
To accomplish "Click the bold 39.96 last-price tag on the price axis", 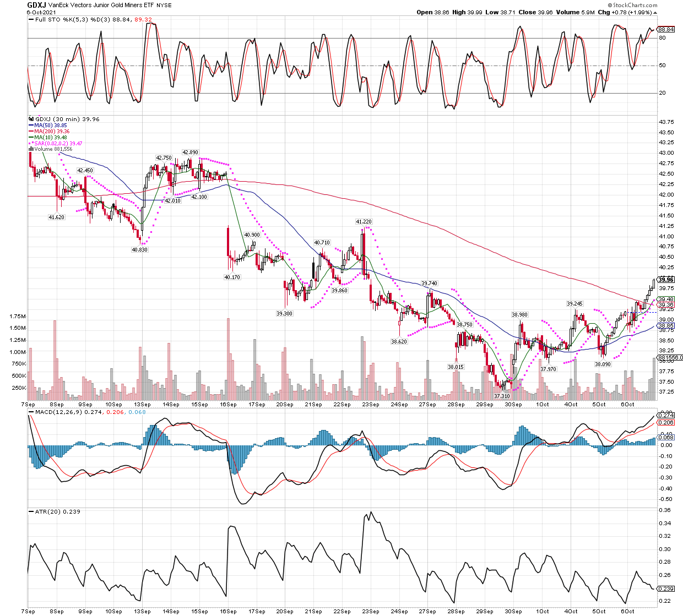I will [x=666, y=280].
